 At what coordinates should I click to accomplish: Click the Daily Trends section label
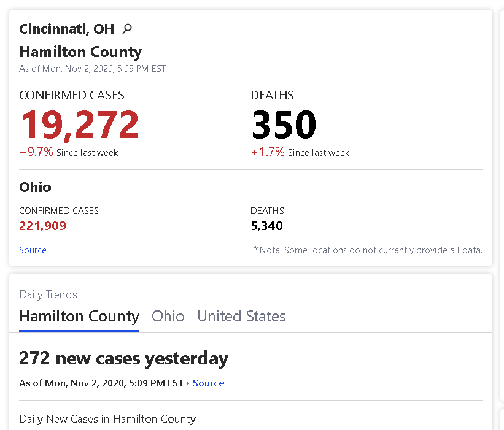[x=48, y=294]
